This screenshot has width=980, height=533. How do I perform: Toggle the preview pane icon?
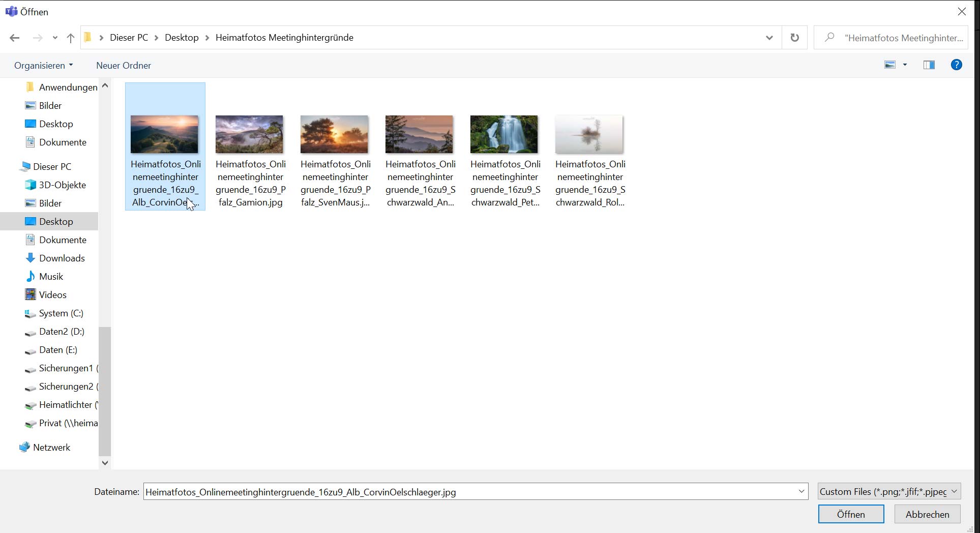[929, 65]
